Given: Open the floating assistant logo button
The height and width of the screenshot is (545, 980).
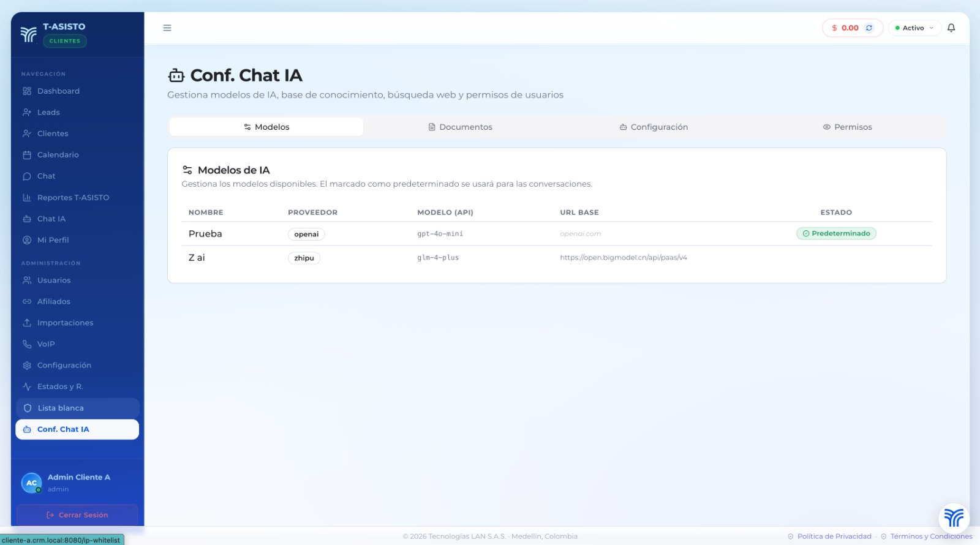Looking at the screenshot, I should [x=954, y=517].
